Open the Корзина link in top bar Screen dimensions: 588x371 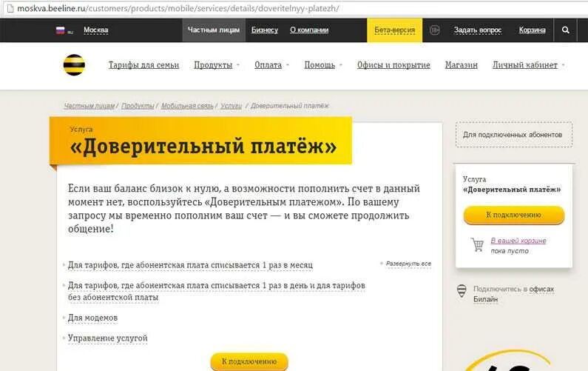(532, 30)
